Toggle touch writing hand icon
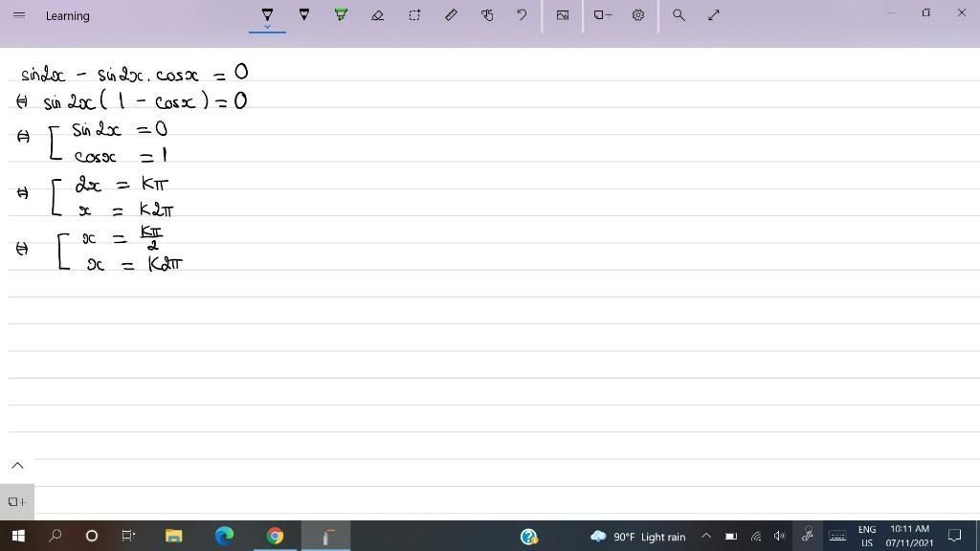The width and height of the screenshot is (980, 551). coord(487,15)
